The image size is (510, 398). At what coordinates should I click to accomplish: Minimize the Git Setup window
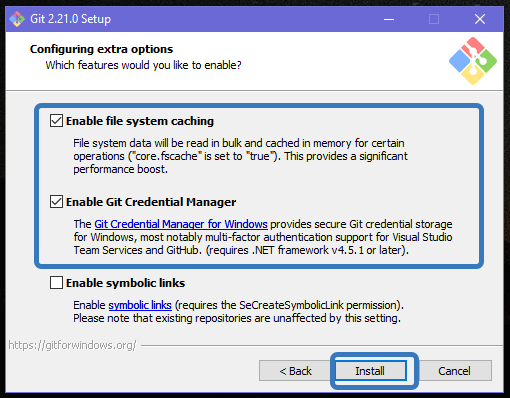(x=389, y=19)
